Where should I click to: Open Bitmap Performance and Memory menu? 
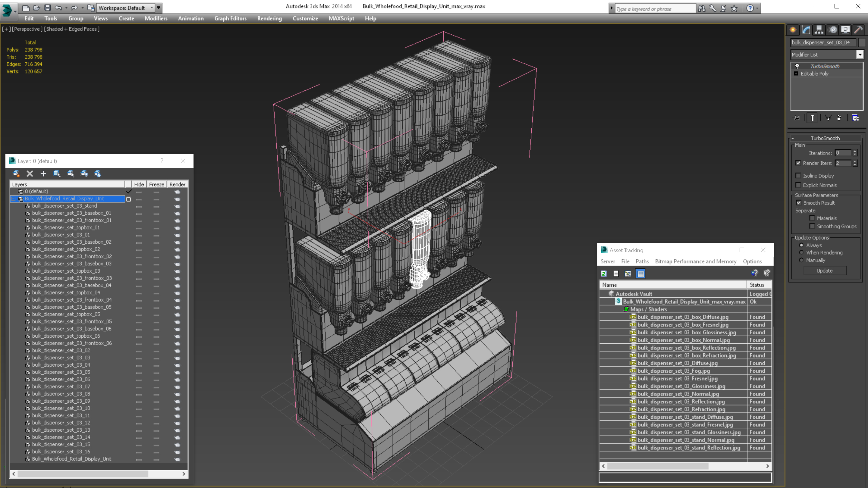tap(696, 261)
